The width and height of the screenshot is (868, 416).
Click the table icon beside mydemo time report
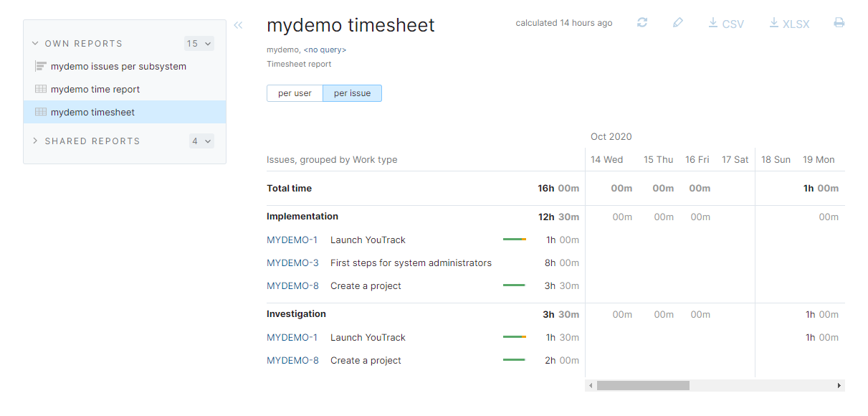[x=41, y=89]
